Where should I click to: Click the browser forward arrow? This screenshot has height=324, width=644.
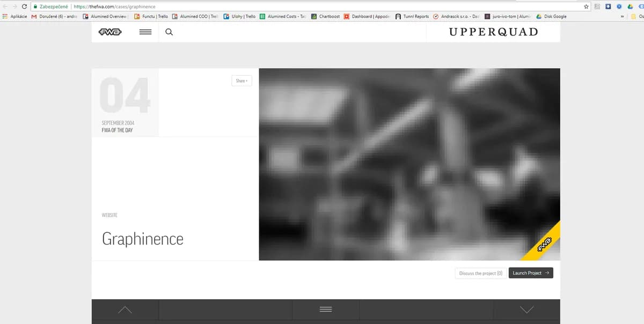(x=14, y=7)
